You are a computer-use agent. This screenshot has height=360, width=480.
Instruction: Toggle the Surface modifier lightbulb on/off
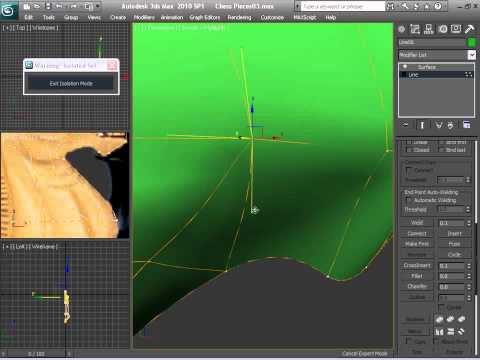[405, 67]
